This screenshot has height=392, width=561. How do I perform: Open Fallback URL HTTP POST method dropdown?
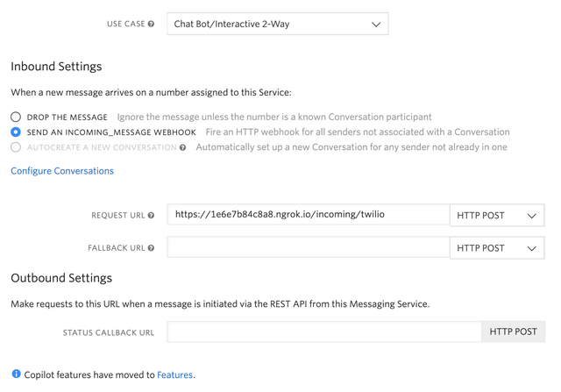(497, 247)
